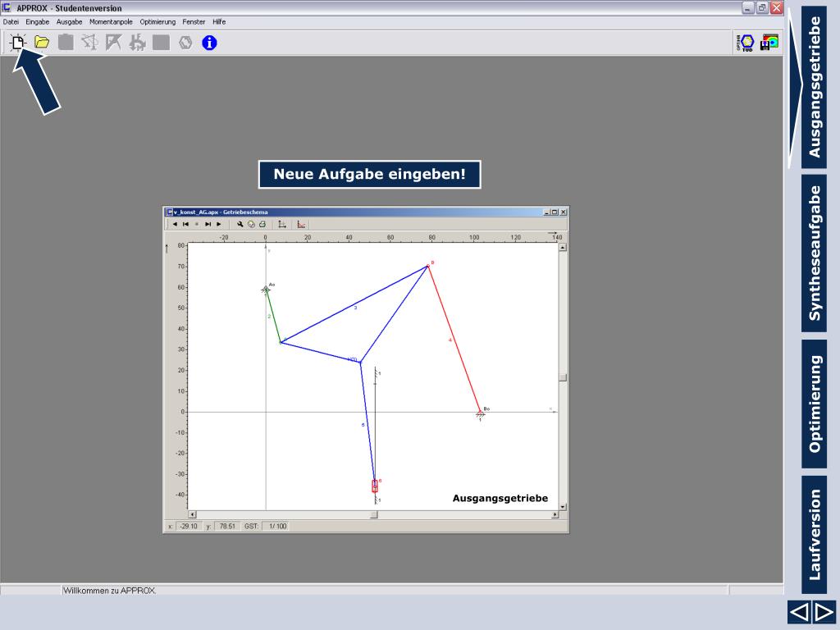The image size is (840, 630).
Task: Select the Ausgangsgetriebe side tab
Action: pyautogui.click(x=815, y=87)
